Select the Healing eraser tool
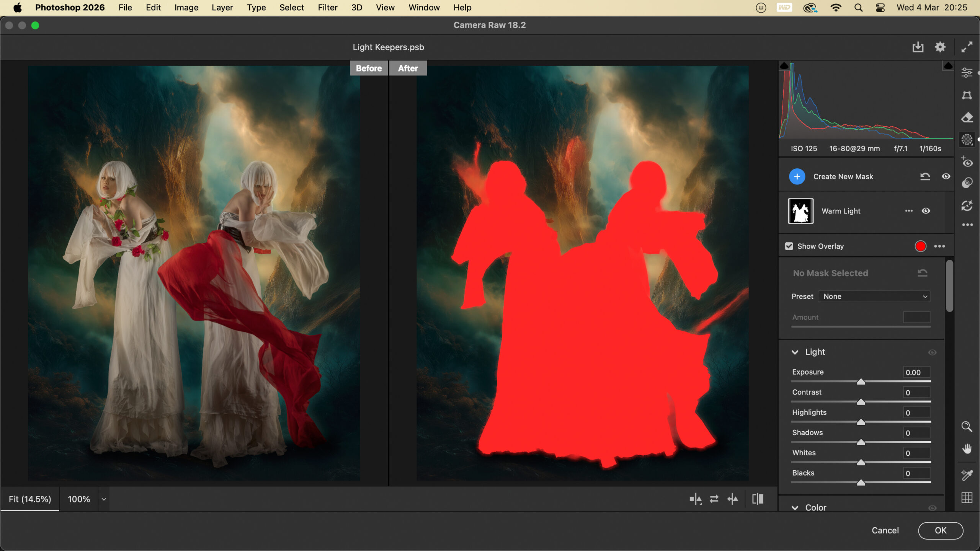Image resolution: width=980 pixels, height=551 pixels. click(x=967, y=117)
